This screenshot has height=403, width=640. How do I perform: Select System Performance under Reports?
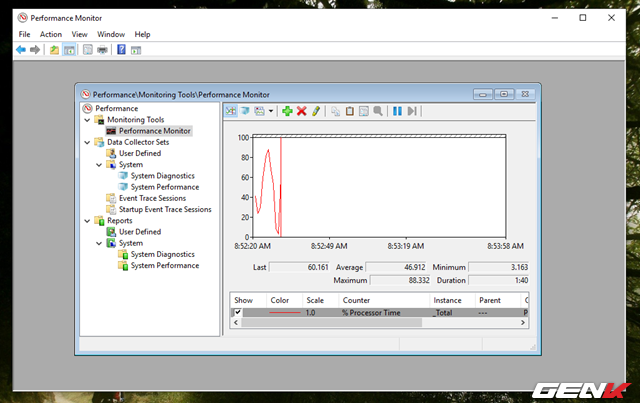(x=165, y=265)
